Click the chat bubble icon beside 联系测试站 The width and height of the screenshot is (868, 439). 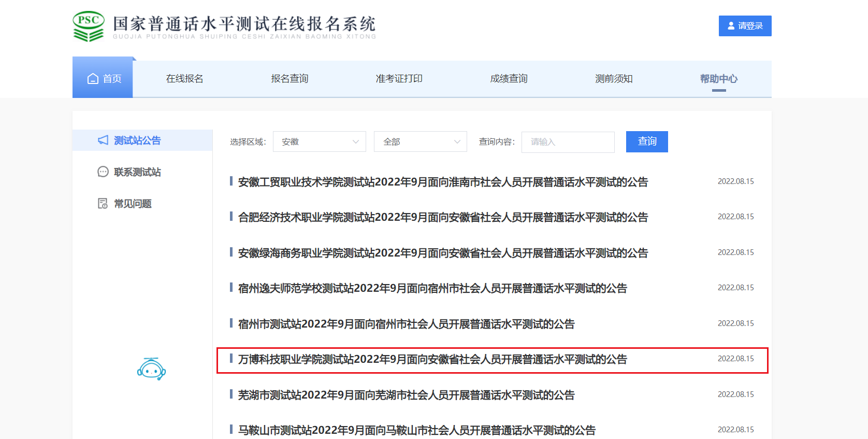point(103,172)
